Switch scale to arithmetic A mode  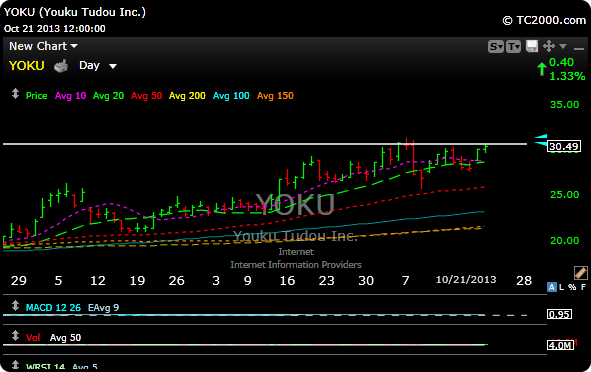click(551, 287)
